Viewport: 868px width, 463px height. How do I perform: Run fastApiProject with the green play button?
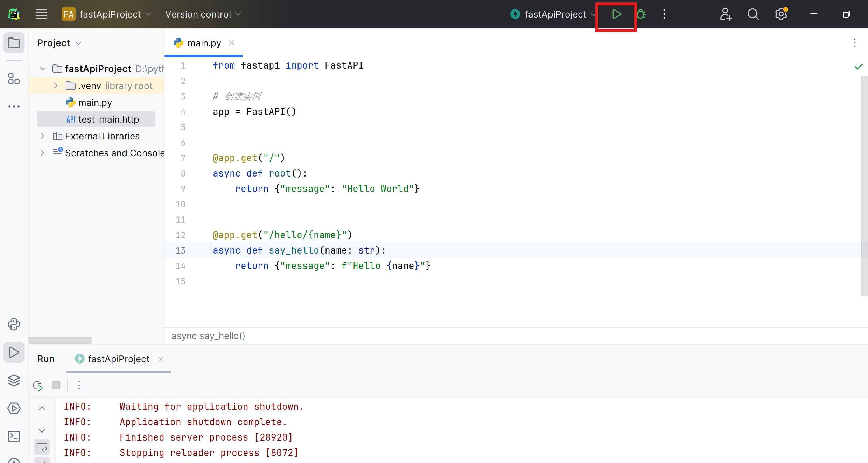click(617, 14)
